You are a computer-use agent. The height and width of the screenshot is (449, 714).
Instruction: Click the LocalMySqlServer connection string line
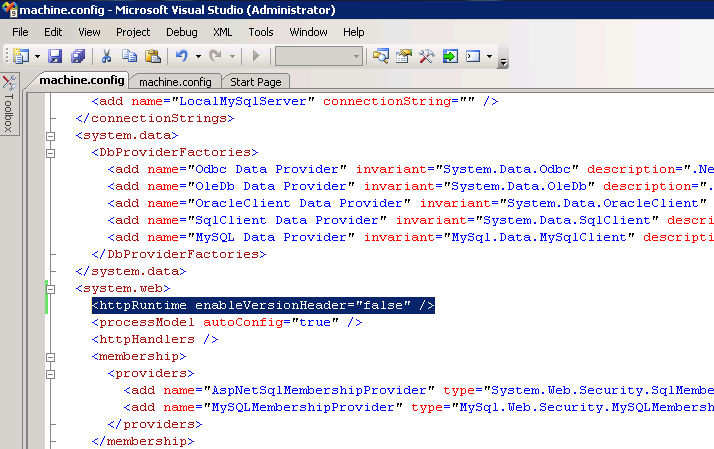point(295,101)
